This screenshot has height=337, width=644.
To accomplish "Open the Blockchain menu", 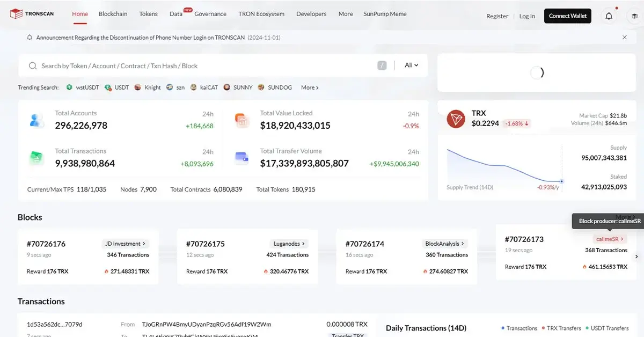I will 113,14.
